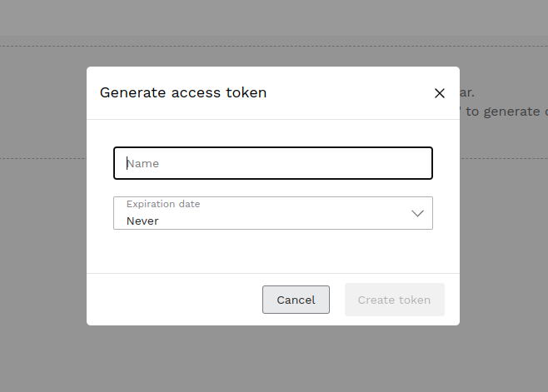Screen dimensions: 548x392
Task: Click blank header space beside the title
Action: (350, 92)
